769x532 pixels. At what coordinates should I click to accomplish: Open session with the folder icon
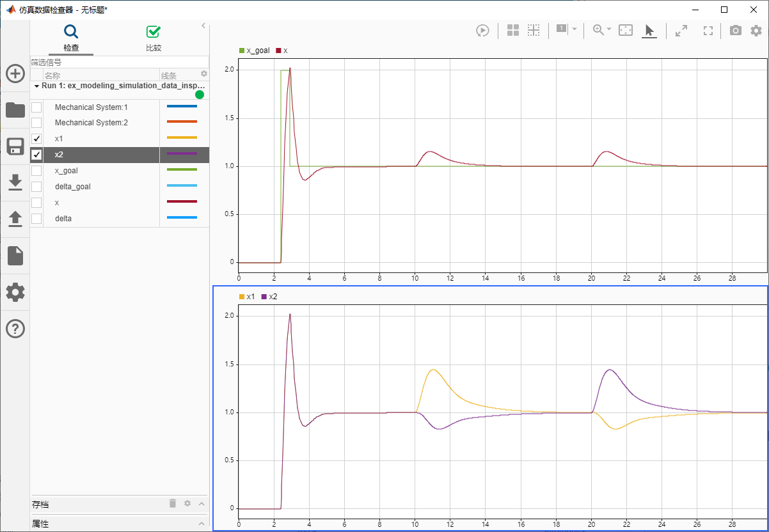tap(15, 110)
